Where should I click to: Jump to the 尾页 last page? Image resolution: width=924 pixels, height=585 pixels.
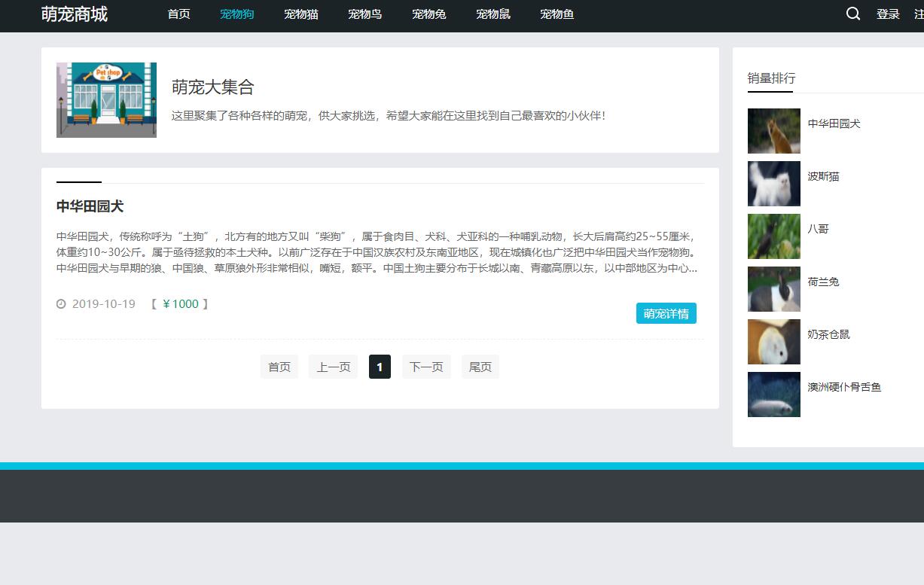pyautogui.click(x=480, y=367)
